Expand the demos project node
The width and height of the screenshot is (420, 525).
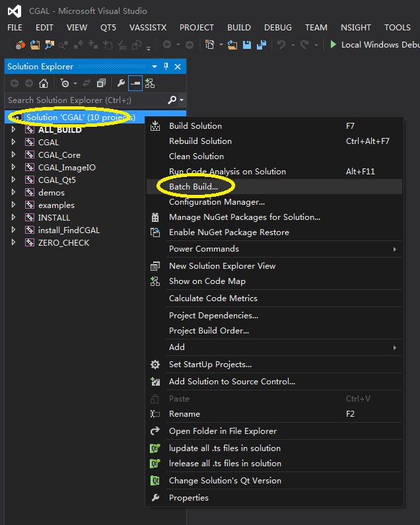[13, 192]
